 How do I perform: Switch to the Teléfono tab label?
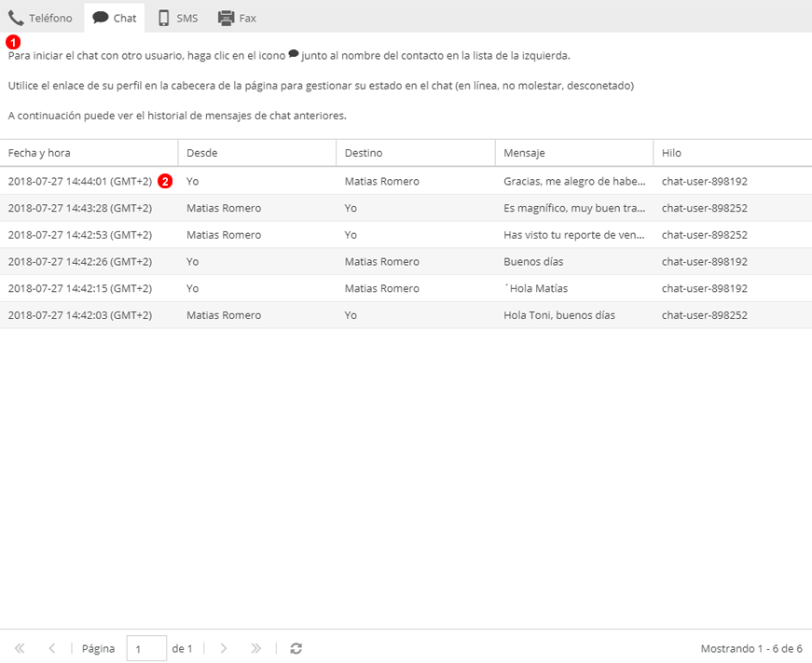tap(50, 18)
